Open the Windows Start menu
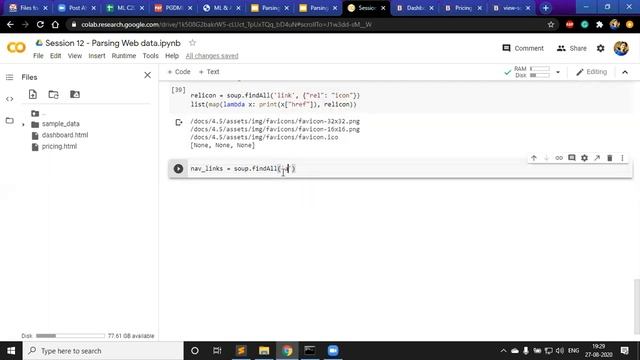 point(11,351)
